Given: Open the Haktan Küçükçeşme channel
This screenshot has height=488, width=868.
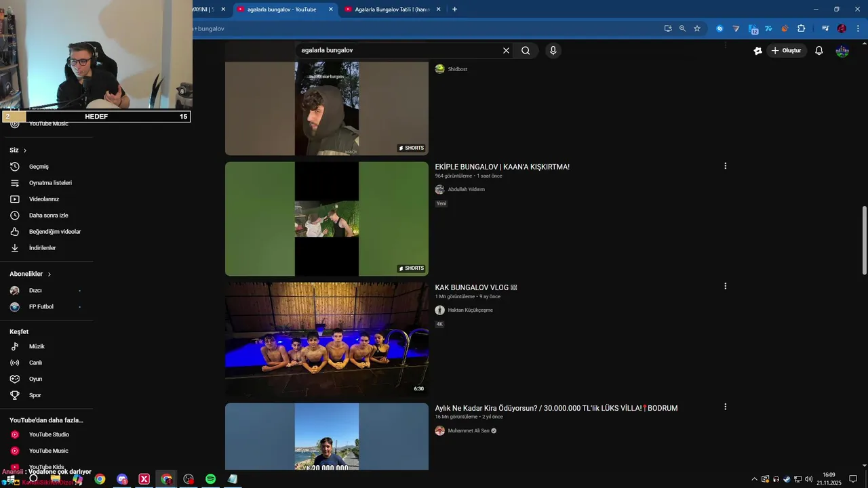Looking at the screenshot, I should 470,310.
